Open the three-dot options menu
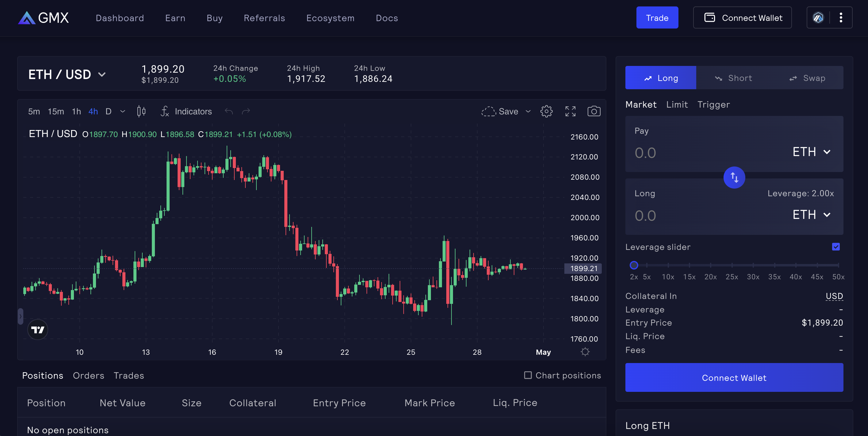This screenshot has height=436, width=868. pos(841,17)
